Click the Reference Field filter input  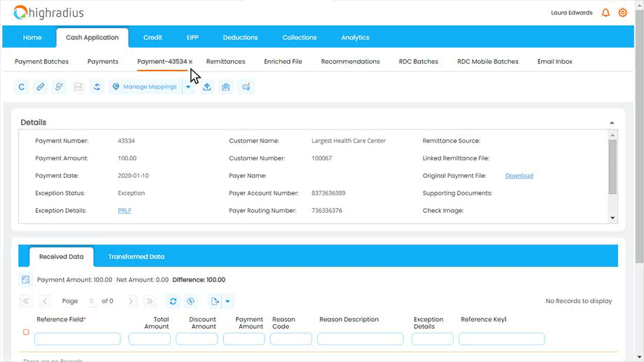coord(78,339)
